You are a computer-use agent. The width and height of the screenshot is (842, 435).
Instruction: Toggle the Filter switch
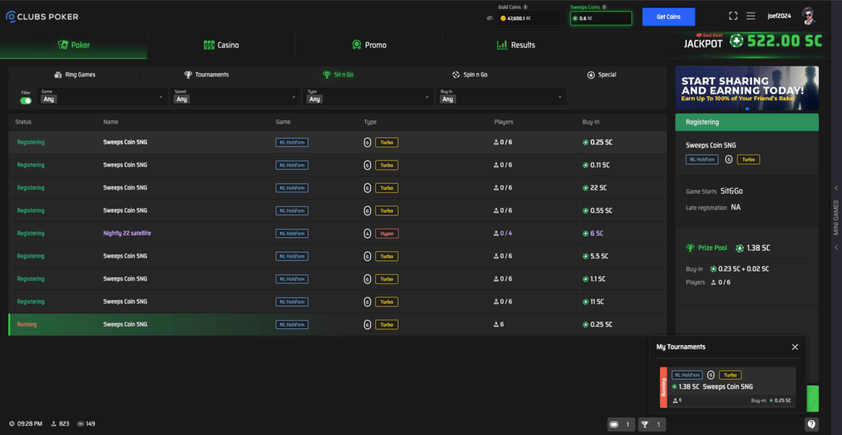click(26, 100)
